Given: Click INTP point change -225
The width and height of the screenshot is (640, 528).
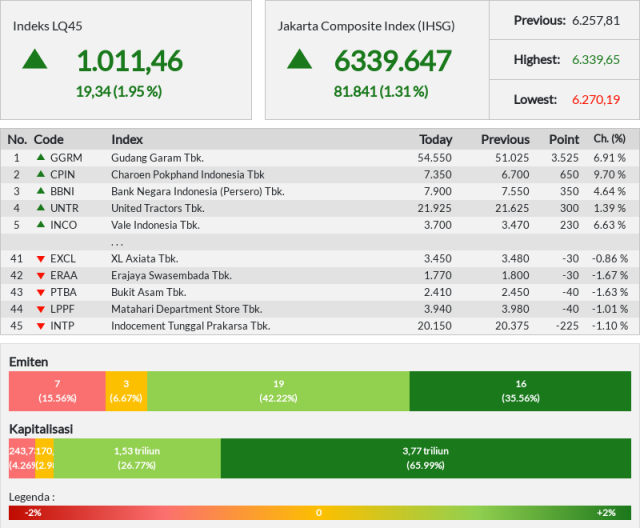Looking at the screenshot, I should click(567, 326).
